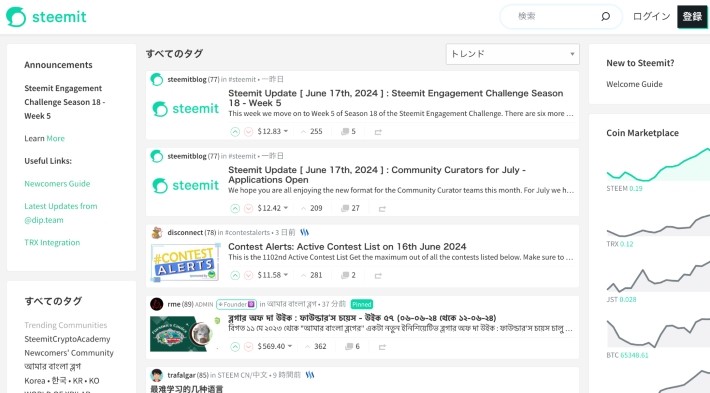Click the Pinned tag on rme post

pos(362,304)
